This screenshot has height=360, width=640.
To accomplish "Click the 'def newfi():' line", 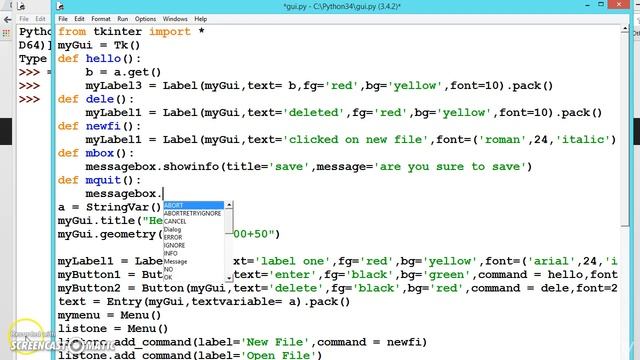I will (99, 126).
